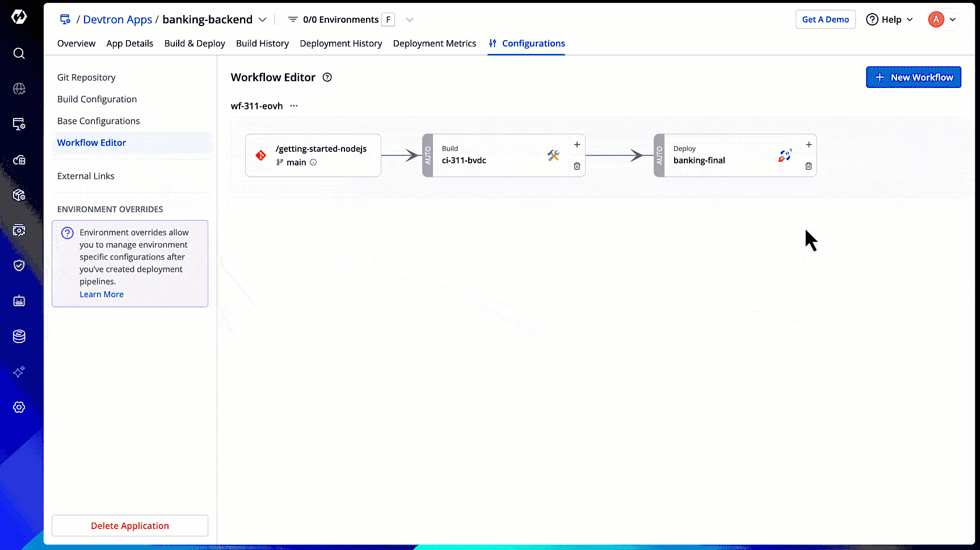Select Build Configuration in the side menu

97,99
